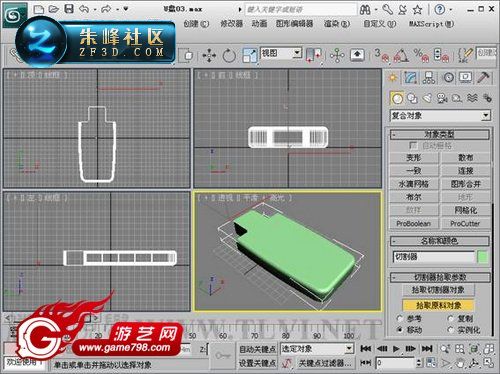Select the Helpers category icon
The image size is (500, 374).
click(x=457, y=98)
